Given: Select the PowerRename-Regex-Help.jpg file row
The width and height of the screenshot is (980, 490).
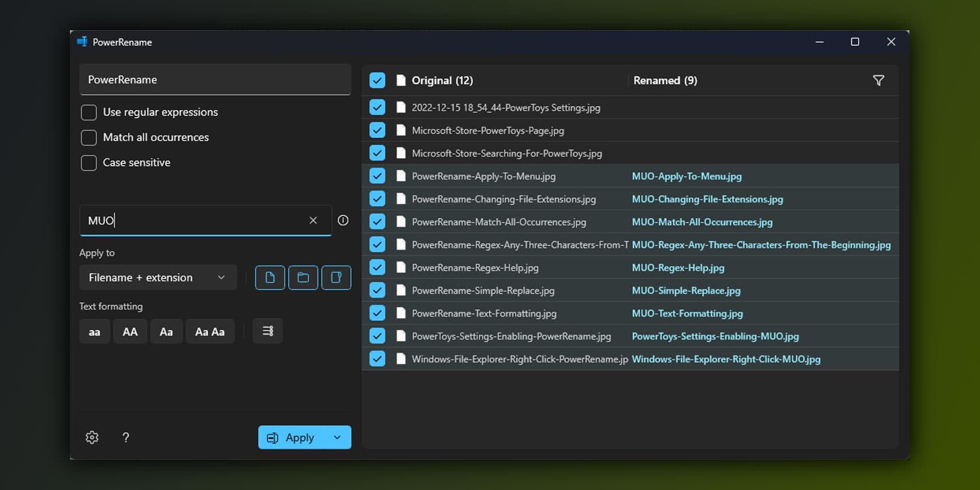Looking at the screenshot, I should coord(475,268).
